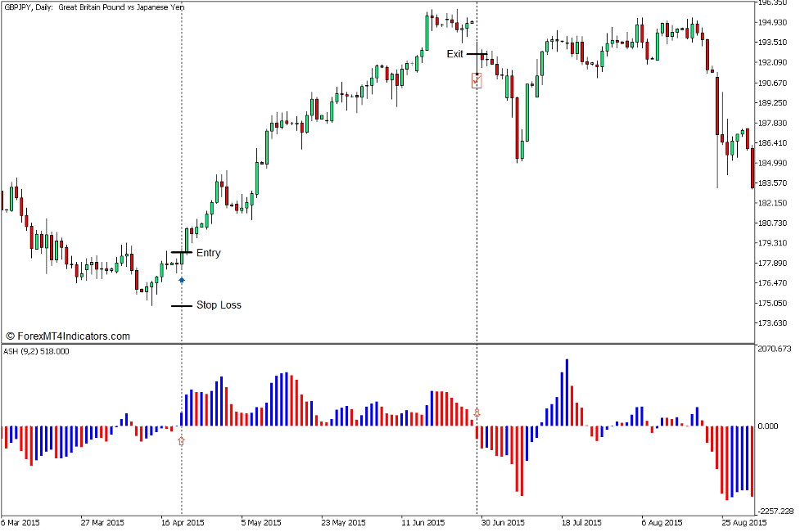Click the red checkmark exit signal box
This screenshot has height=532, width=800.
pos(477,81)
